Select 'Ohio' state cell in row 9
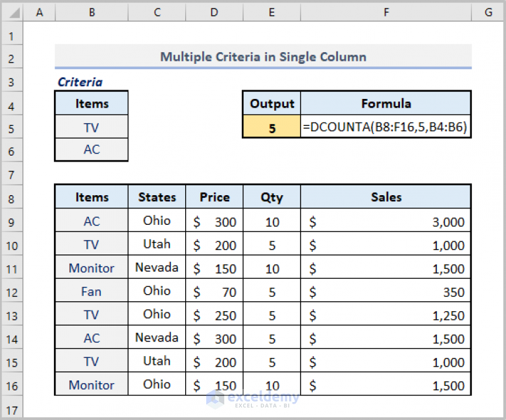 157,220
